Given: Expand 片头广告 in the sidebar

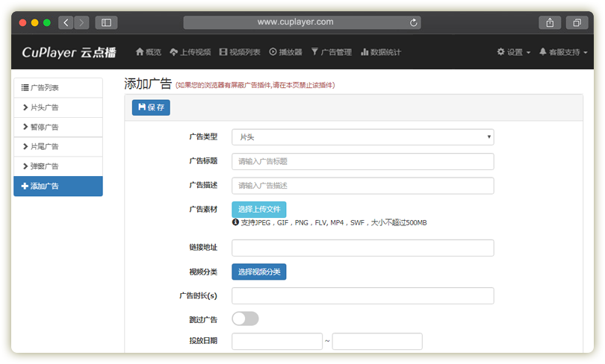Looking at the screenshot, I should pos(58,107).
